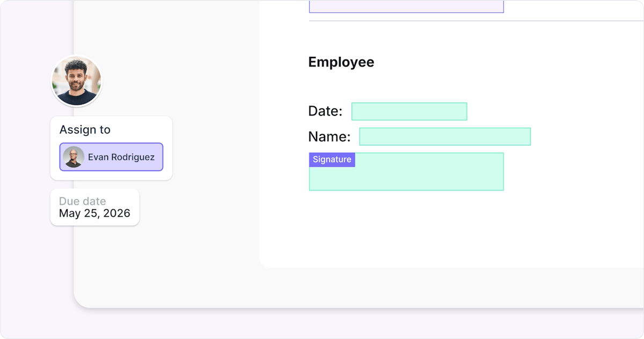This screenshot has height=339, width=644.
Task: Click Evan Rodriguez's small avatar photo
Action: [73, 157]
